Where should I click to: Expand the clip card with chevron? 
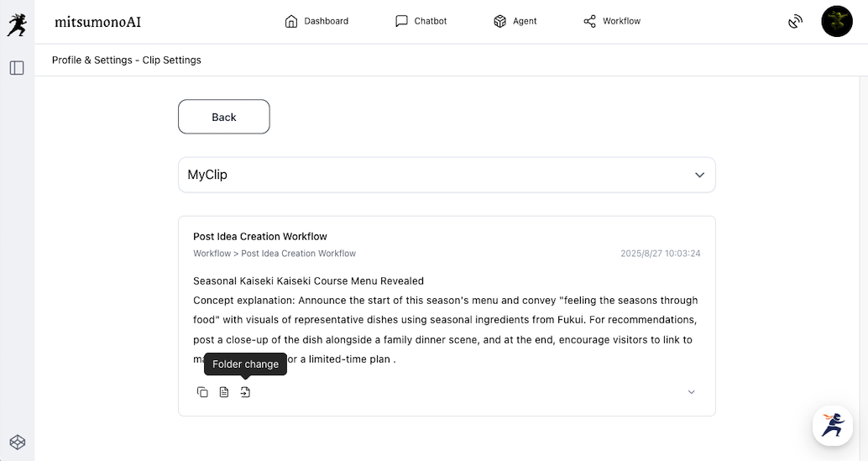pos(692,392)
